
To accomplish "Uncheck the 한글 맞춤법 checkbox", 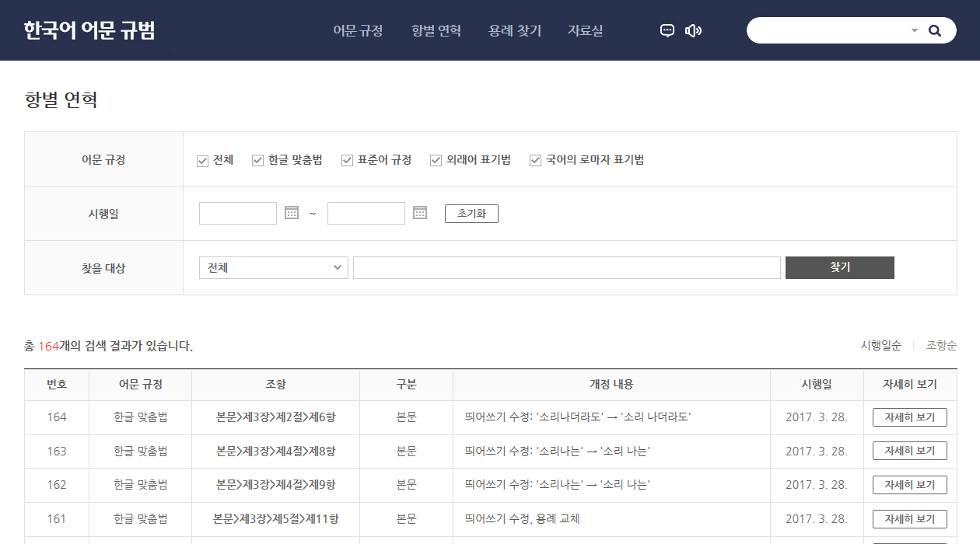I will click(x=258, y=160).
